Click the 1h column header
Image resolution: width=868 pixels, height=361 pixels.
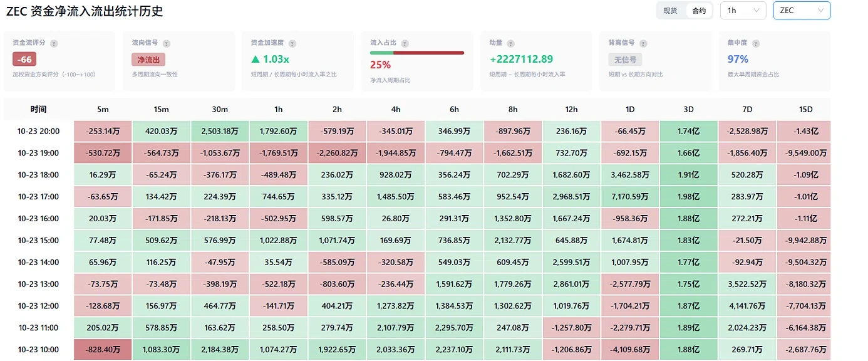(279, 109)
